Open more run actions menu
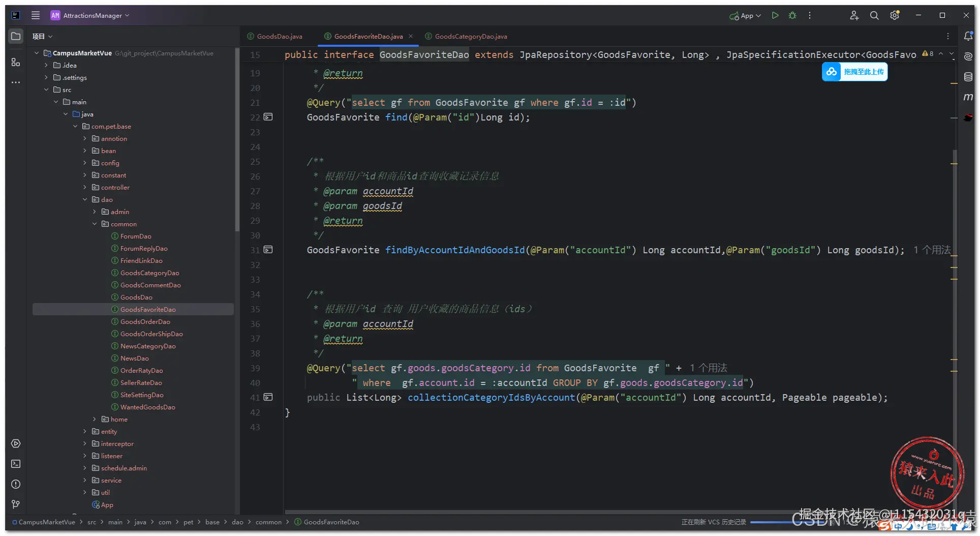This screenshot has height=536, width=980. point(810,15)
